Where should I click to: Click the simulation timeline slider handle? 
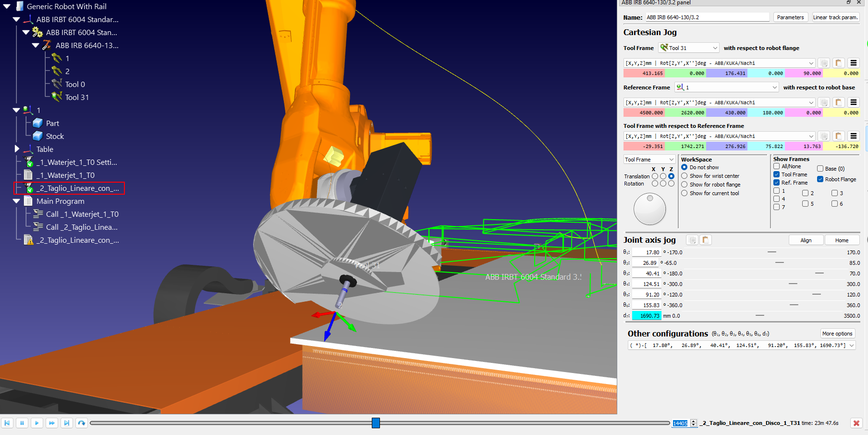click(376, 423)
